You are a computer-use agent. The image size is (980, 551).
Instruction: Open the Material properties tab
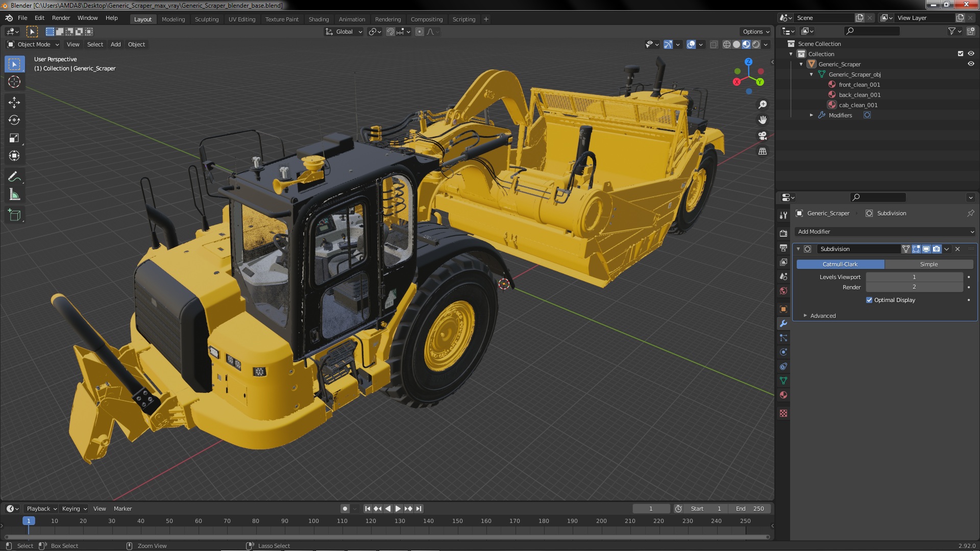[783, 395]
